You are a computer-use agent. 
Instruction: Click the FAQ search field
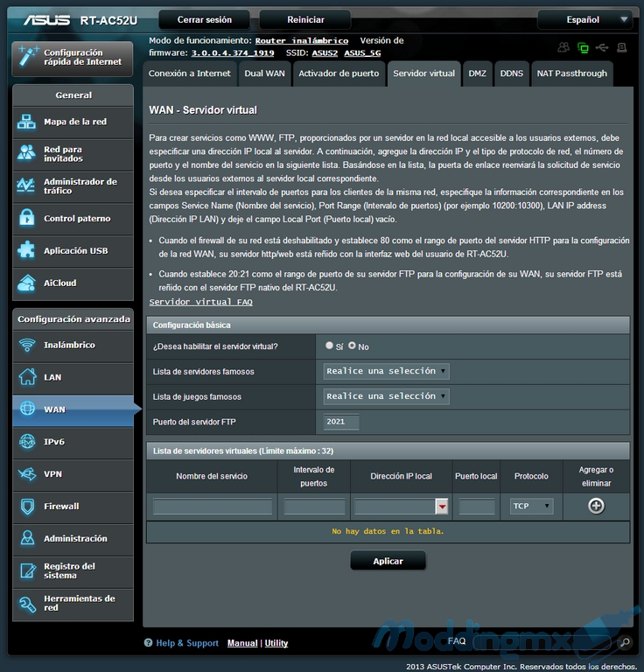542,642
